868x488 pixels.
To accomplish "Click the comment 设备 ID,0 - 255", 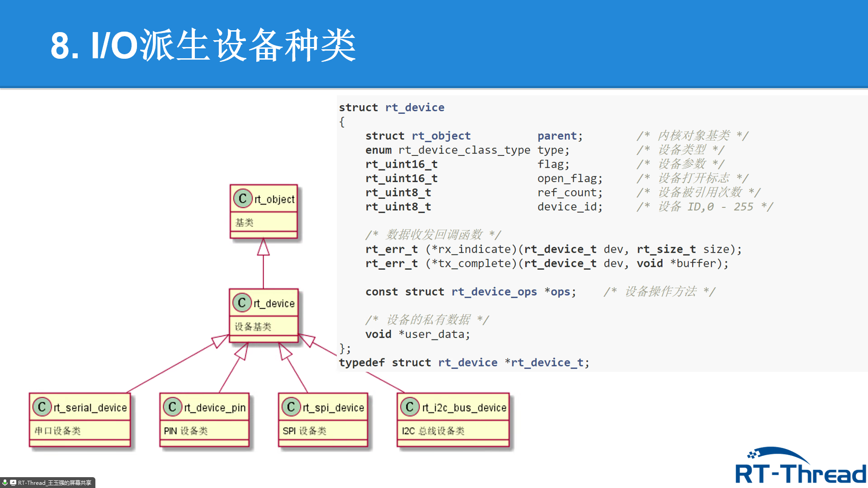I will 705,207.
